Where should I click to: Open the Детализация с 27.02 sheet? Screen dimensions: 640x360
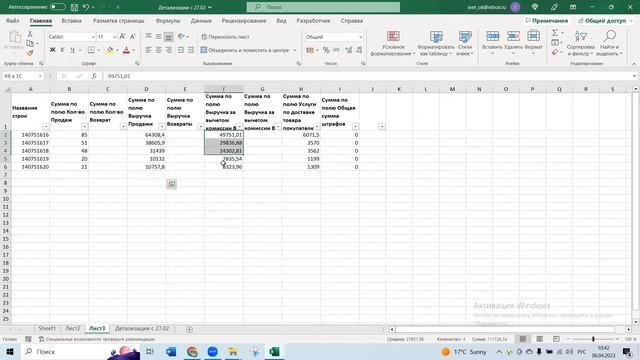(142, 329)
